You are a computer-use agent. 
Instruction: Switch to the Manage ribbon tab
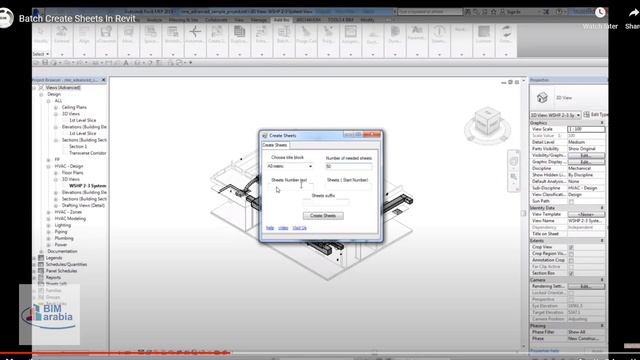point(259,20)
